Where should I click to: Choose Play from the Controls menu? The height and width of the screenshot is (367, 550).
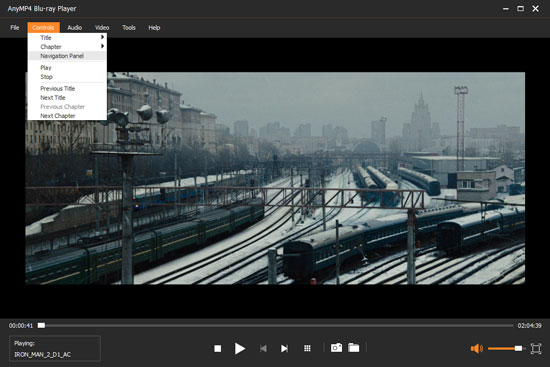67,68
